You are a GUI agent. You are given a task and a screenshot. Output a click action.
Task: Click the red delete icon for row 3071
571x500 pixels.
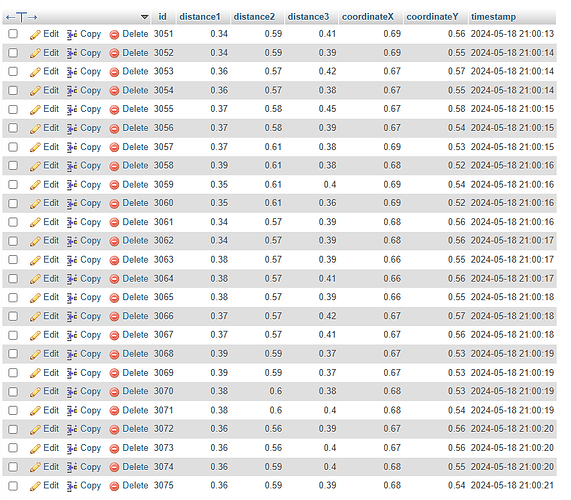pos(114,411)
